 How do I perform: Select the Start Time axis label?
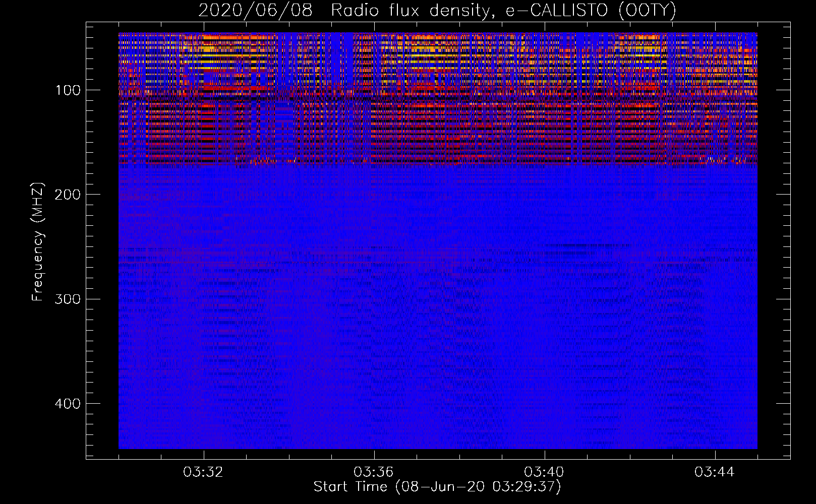point(437,487)
